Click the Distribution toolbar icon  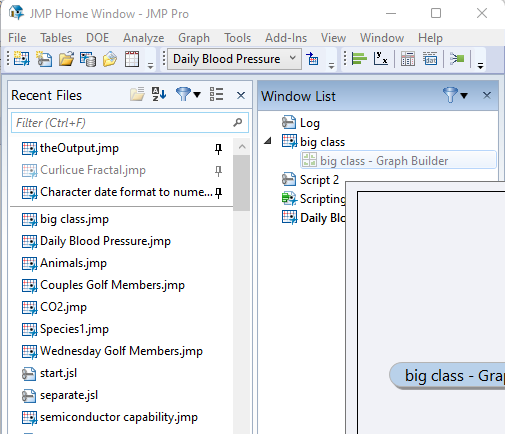coord(359,59)
